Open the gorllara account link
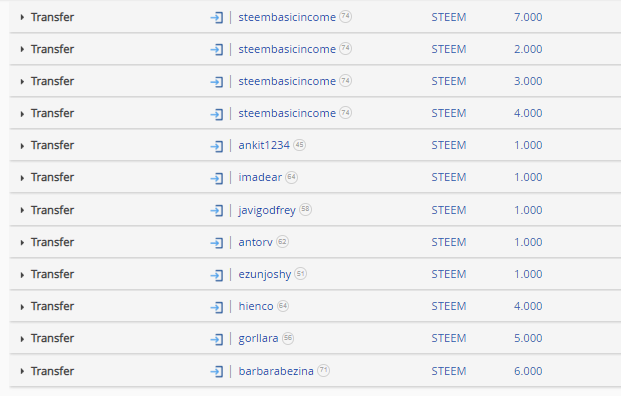 pyautogui.click(x=258, y=339)
